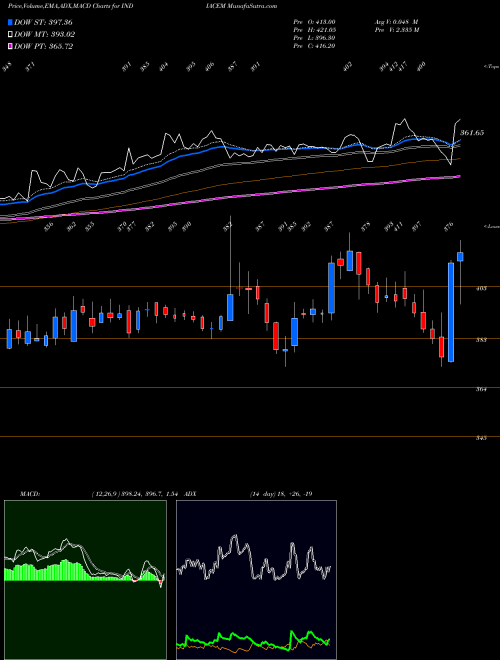Click the tallest blue candlestick near right edge
This screenshot has width=500, height=660.
[451, 312]
